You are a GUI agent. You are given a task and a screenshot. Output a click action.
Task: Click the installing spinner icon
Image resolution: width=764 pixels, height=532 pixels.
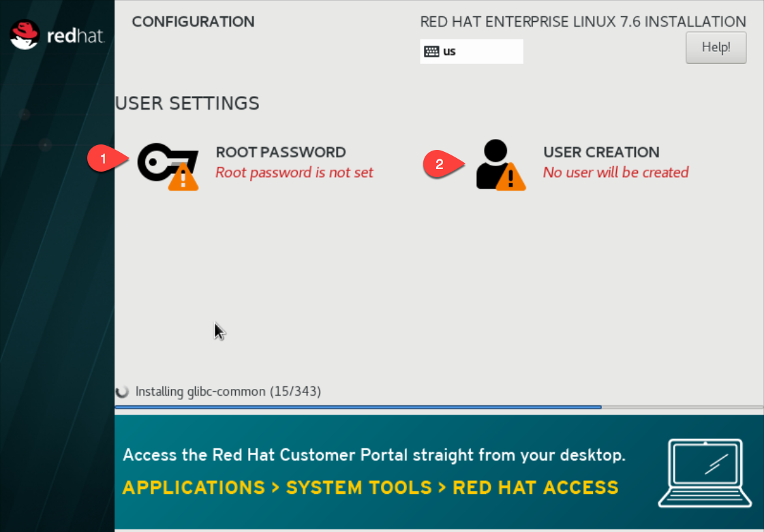(x=122, y=391)
